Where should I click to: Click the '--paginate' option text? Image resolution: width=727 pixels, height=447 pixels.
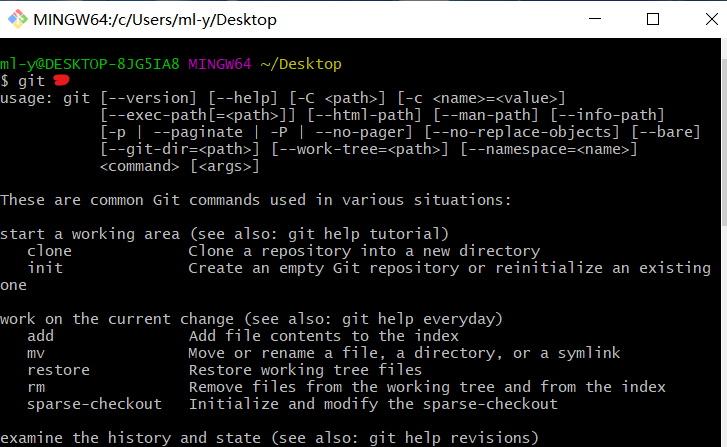tap(198, 132)
